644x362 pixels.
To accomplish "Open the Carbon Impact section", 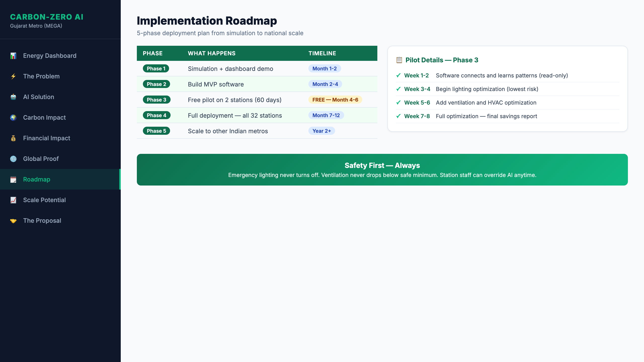I will click(44, 117).
